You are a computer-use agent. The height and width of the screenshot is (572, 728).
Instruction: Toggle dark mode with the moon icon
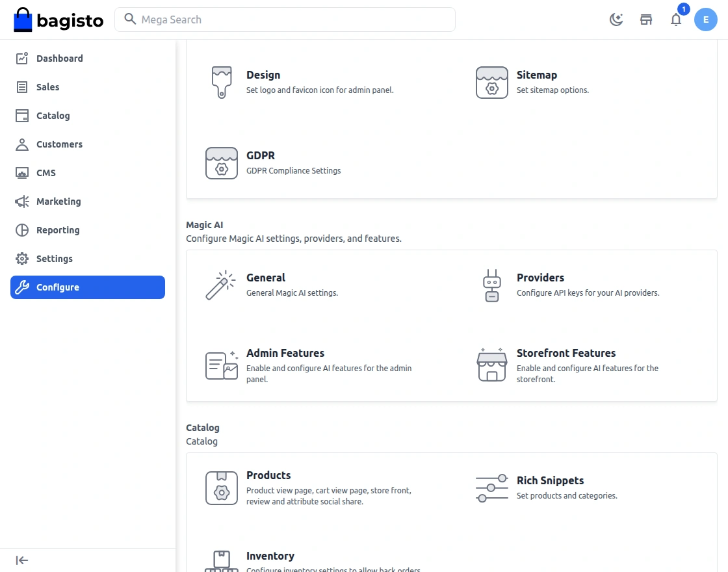point(616,19)
